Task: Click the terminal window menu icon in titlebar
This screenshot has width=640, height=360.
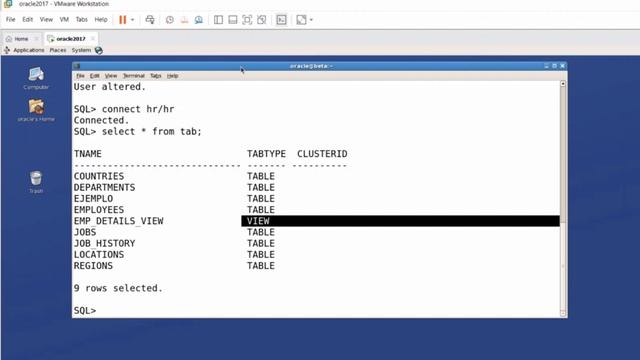Action: (77, 66)
